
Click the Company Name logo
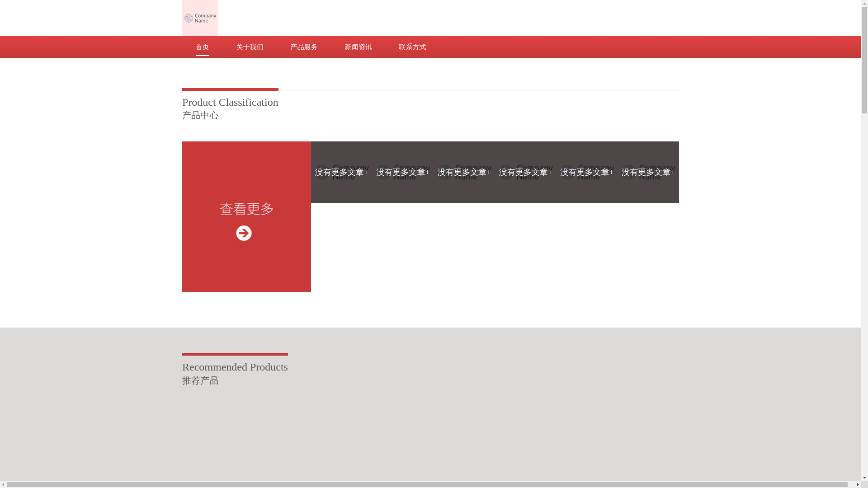[200, 18]
